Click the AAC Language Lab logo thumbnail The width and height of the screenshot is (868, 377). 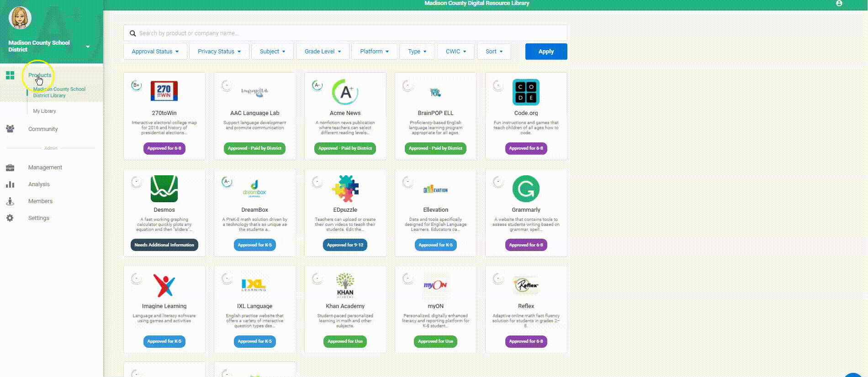(254, 91)
